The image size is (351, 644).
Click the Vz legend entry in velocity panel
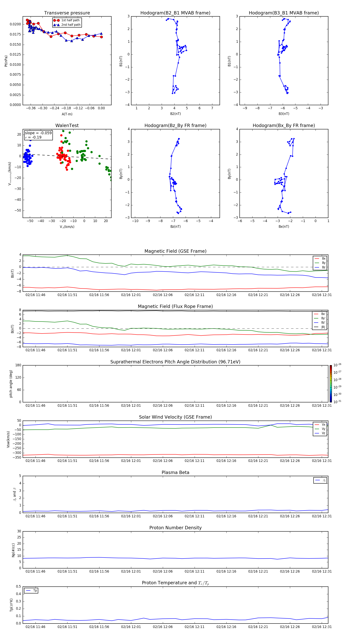point(320,433)
